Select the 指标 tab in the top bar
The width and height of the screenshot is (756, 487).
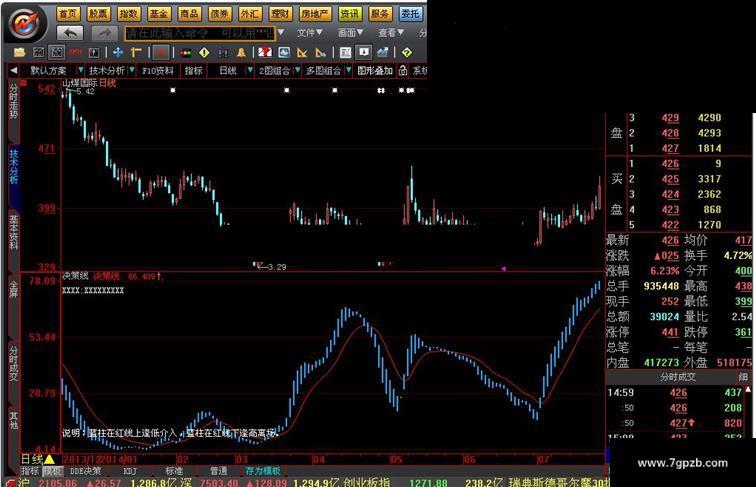(194, 71)
